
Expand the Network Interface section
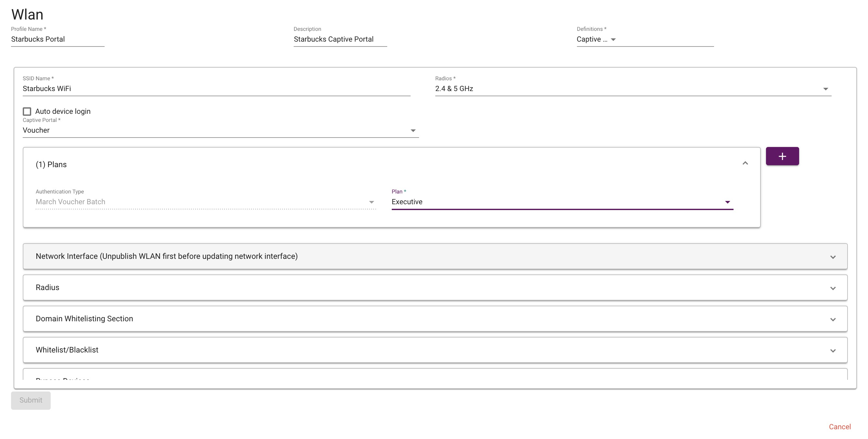tap(435, 257)
